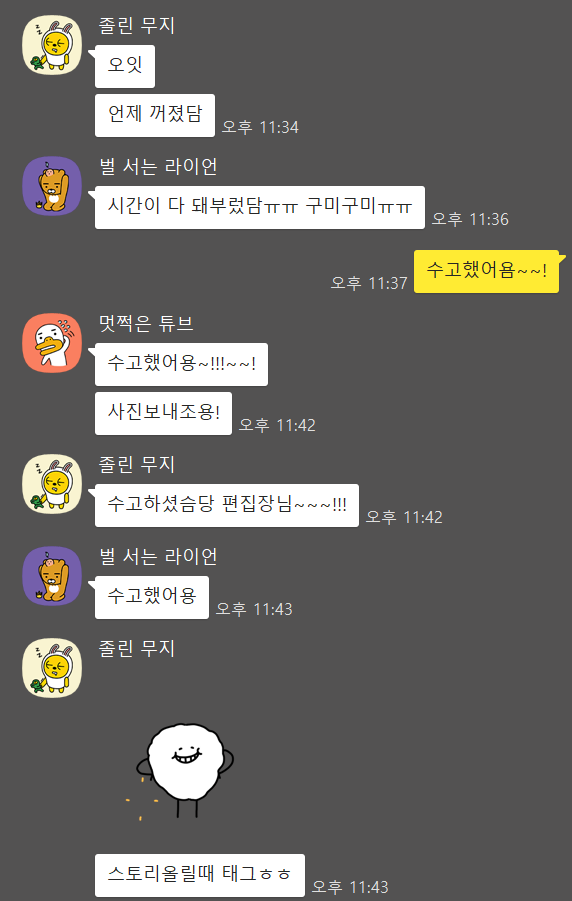
Task: Click the 시간이 다 돼부렀담 message bubble
Action: [260, 207]
